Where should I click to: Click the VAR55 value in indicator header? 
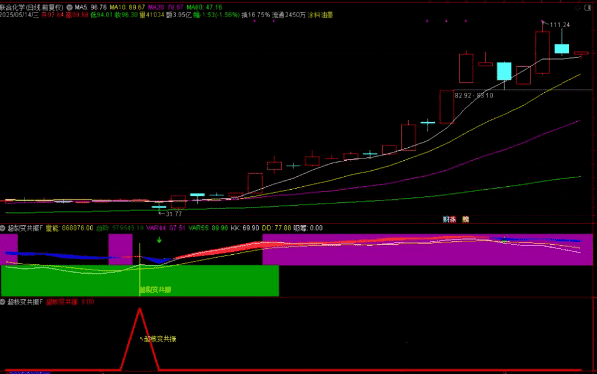pyautogui.click(x=208, y=228)
